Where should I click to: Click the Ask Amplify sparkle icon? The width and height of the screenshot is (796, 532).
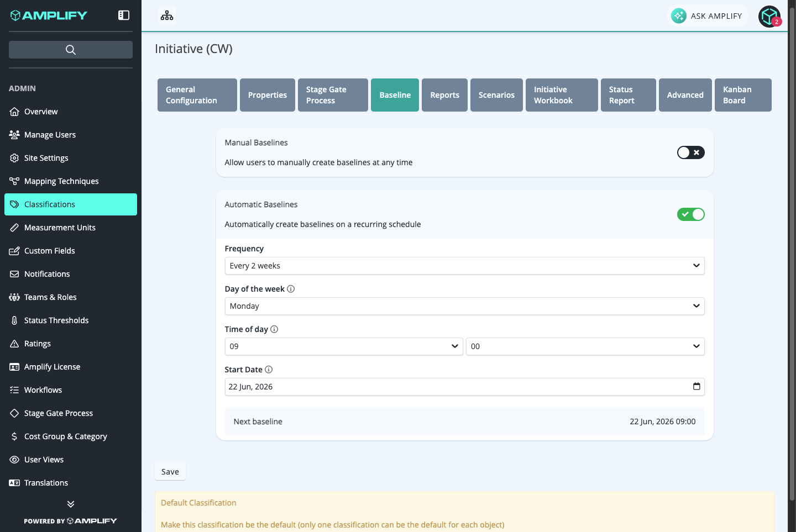tap(679, 16)
